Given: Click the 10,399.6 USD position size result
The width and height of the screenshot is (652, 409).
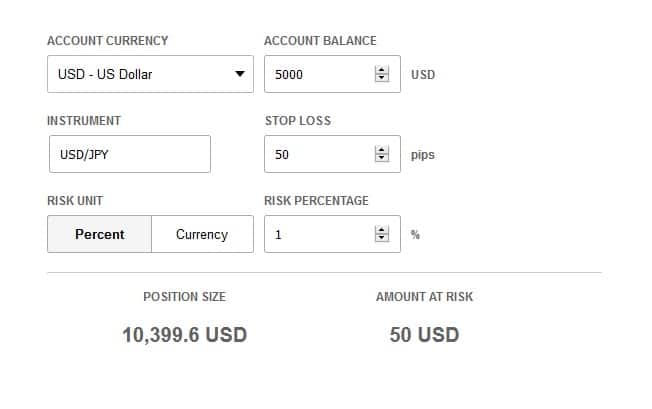Looking at the screenshot, I should (x=184, y=335).
